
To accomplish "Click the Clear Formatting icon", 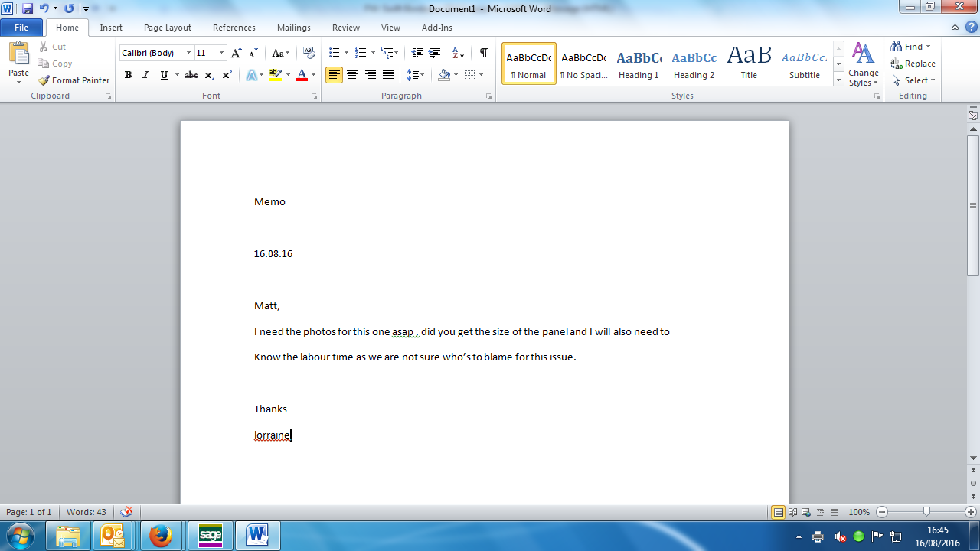I will pyautogui.click(x=309, y=53).
